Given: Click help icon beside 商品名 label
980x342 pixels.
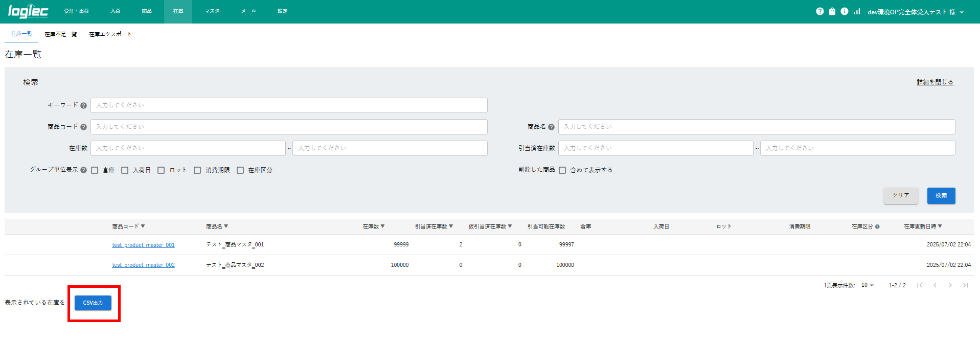Looking at the screenshot, I should [x=551, y=127].
